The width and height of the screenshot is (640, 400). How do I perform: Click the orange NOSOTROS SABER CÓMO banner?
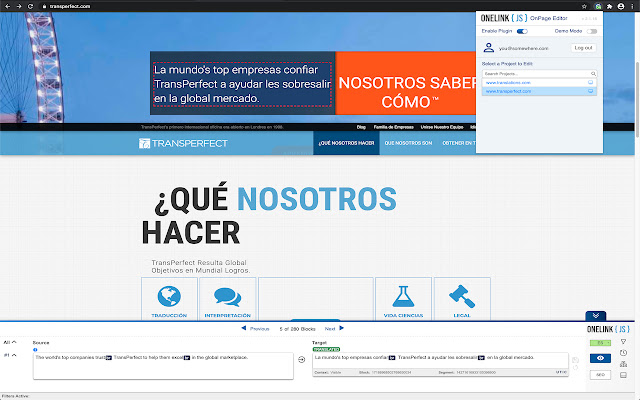(406, 83)
